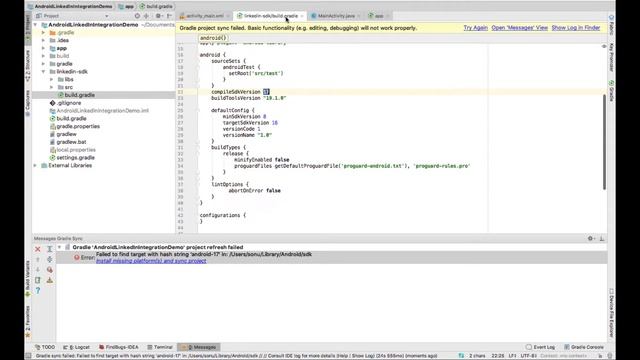Open the Captures side tab
This screenshot has width=640, height=360.
pos(28,103)
